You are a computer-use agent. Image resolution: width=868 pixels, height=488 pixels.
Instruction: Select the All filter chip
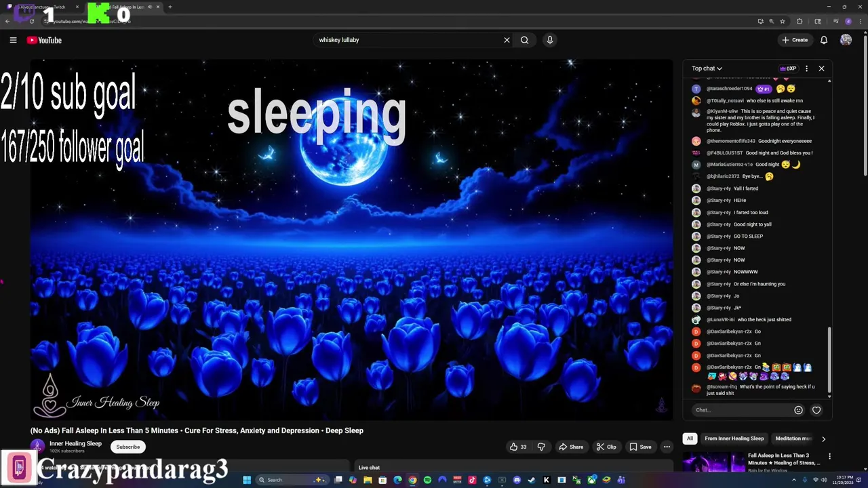click(690, 439)
